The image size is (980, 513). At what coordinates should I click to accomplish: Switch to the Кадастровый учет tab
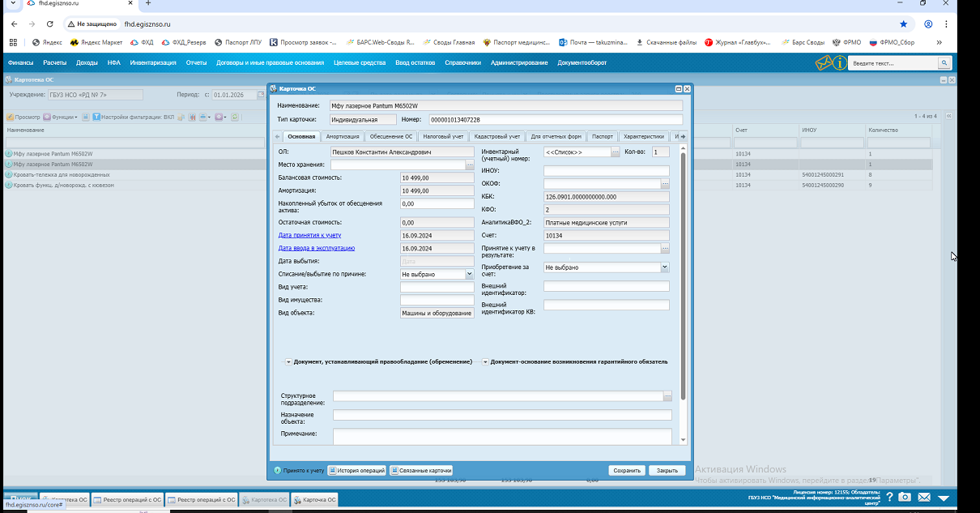[x=497, y=136]
